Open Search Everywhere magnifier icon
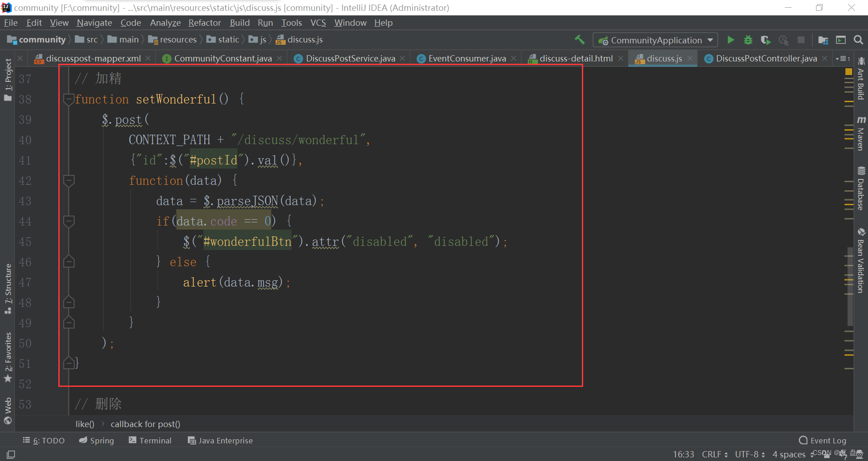 [858, 40]
